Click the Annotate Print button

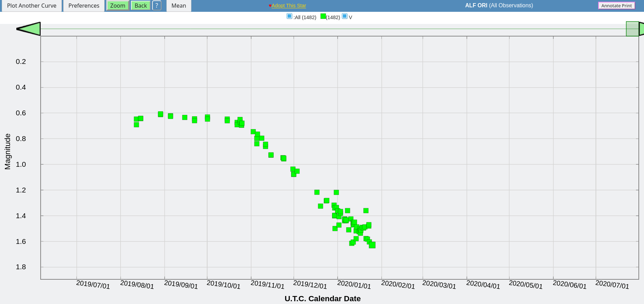tap(616, 6)
